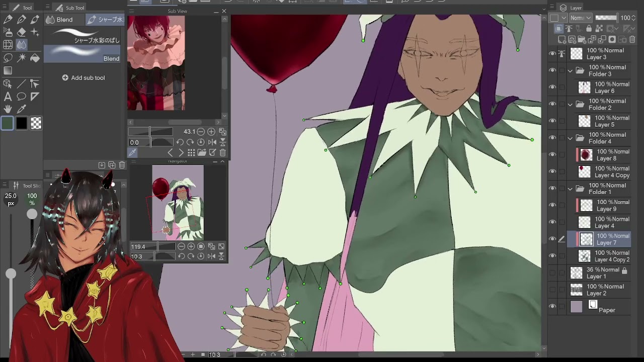
Task: Select the Fill bucket tool
Action: 35,58
